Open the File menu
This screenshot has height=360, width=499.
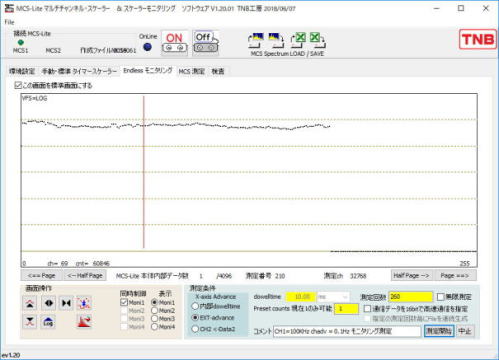click(x=9, y=22)
